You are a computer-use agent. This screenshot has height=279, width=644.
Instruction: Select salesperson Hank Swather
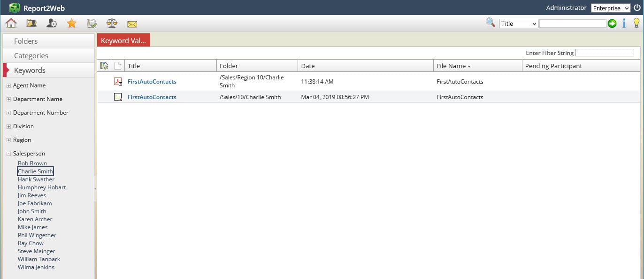pyautogui.click(x=36, y=179)
